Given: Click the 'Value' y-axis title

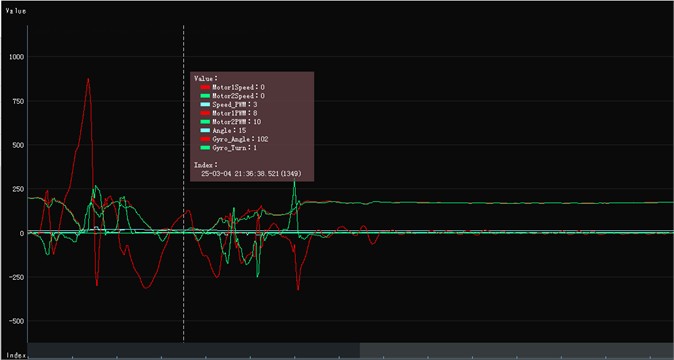Looking at the screenshot, I should 15,11.
